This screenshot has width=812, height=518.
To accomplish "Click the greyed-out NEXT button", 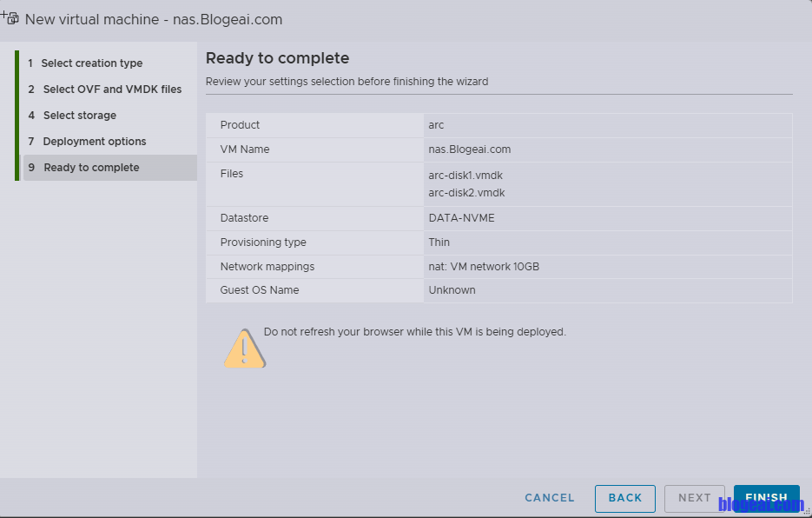I will pos(694,498).
